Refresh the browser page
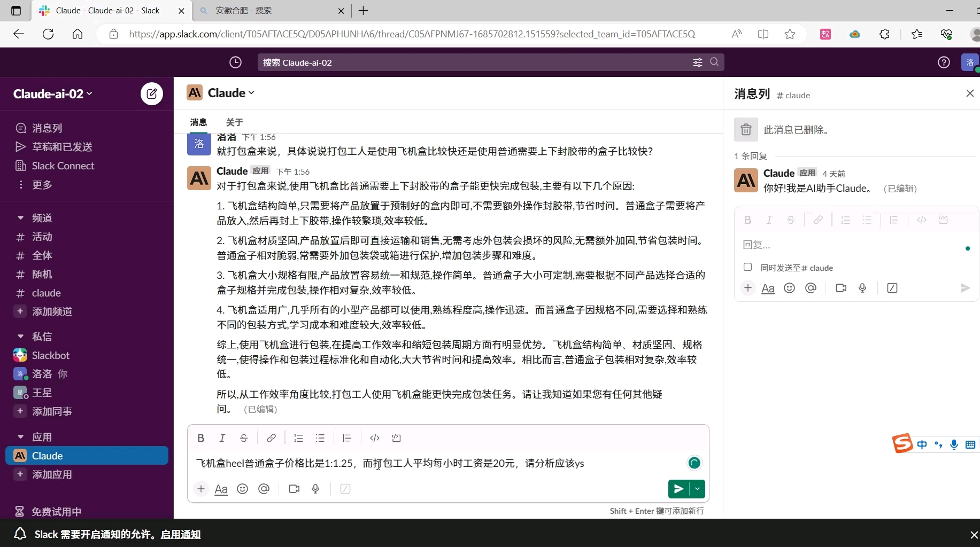Image resolution: width=980 pixels, height=547 pixels. [48, 34]
